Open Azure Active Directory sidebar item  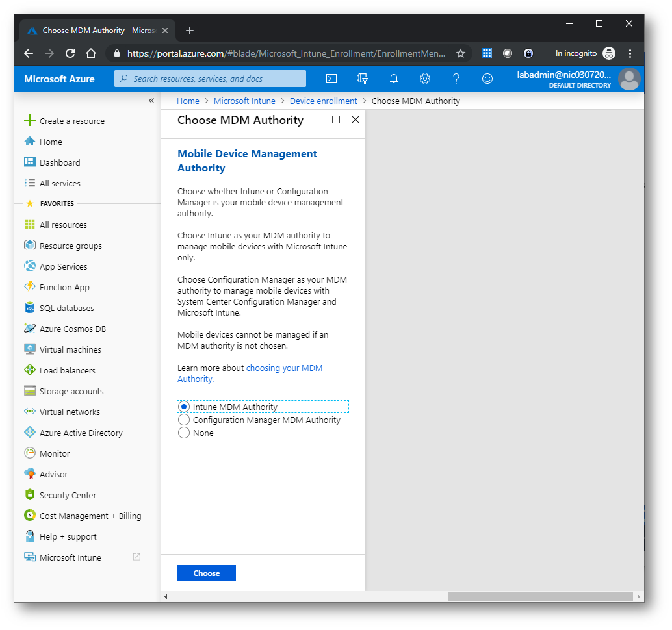(81, 433)
